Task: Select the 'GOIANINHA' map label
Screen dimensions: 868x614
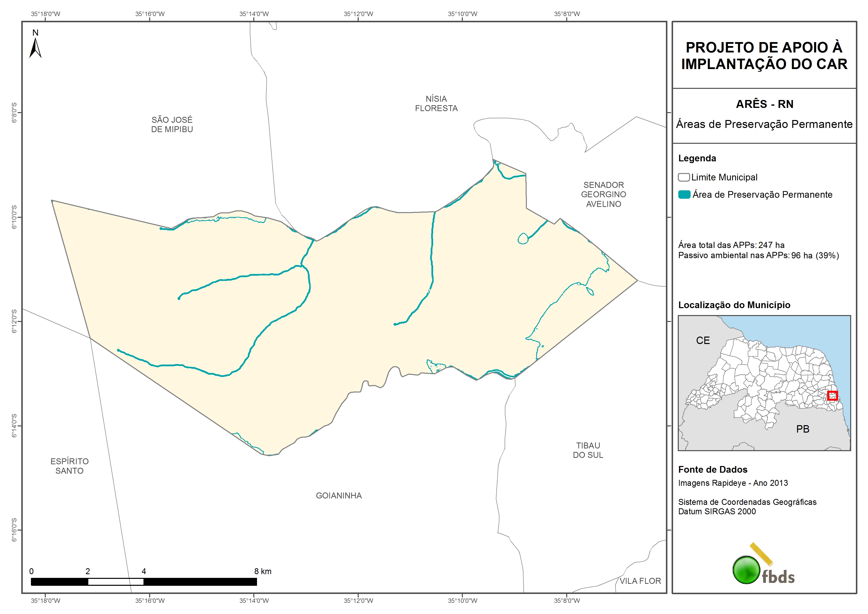Action: [x=339, y=496]
